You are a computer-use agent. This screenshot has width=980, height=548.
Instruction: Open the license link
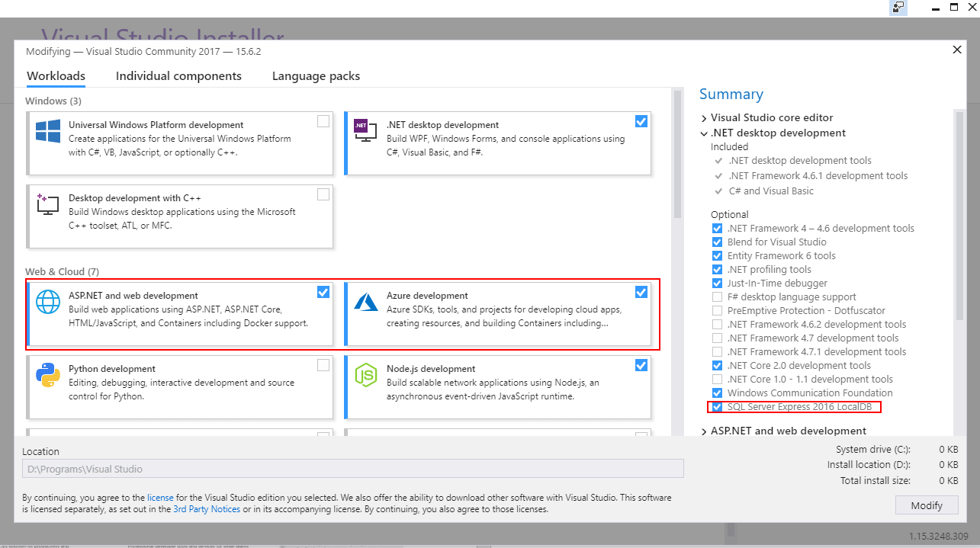(x=160, y=498)
